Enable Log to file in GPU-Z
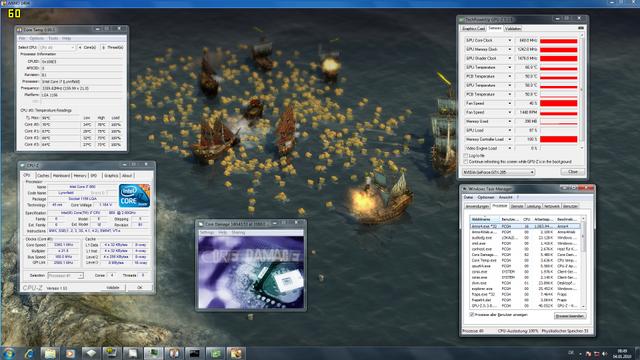Screen dimensions: 640x360 pyautogui.click(x=466, y=156)
